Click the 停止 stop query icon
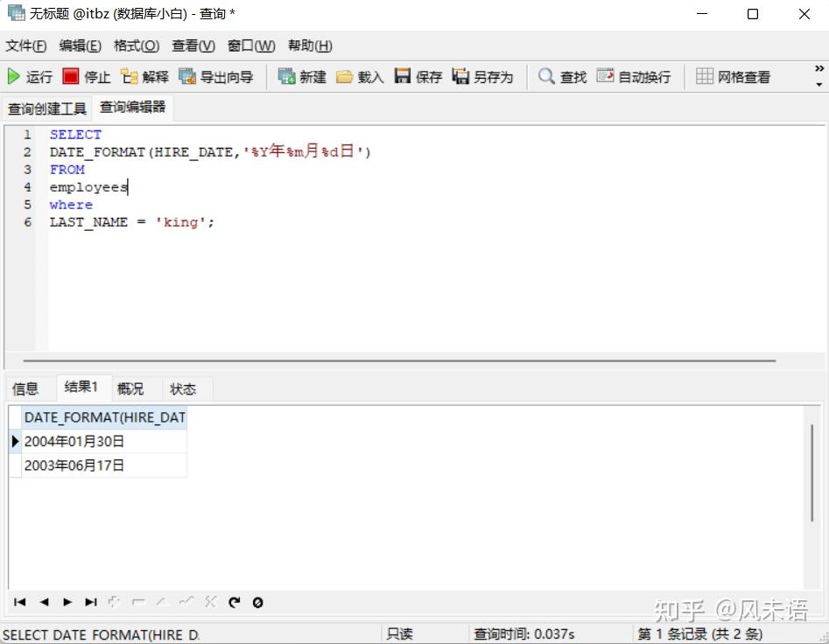This screenshot has width=829, height=644. [86, 76]
